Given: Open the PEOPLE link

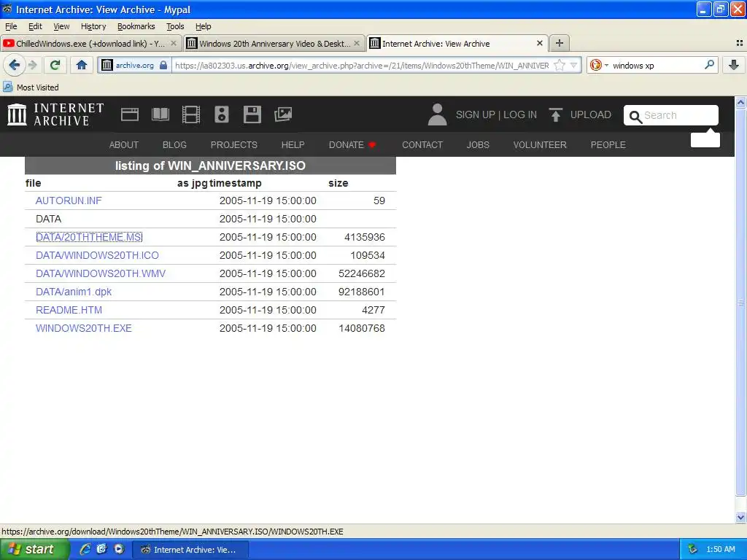Looking at the screenshot, I should click(608, 145).
